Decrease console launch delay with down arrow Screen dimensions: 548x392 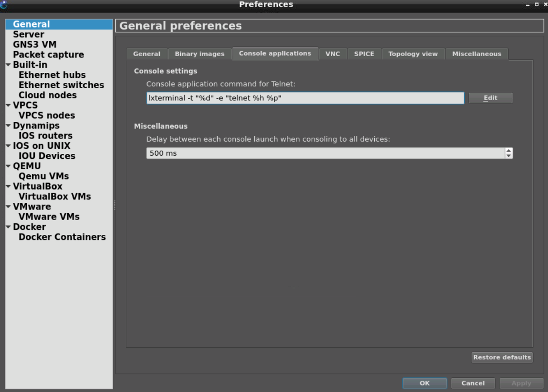pyautogui.click(x=509, y=156)
